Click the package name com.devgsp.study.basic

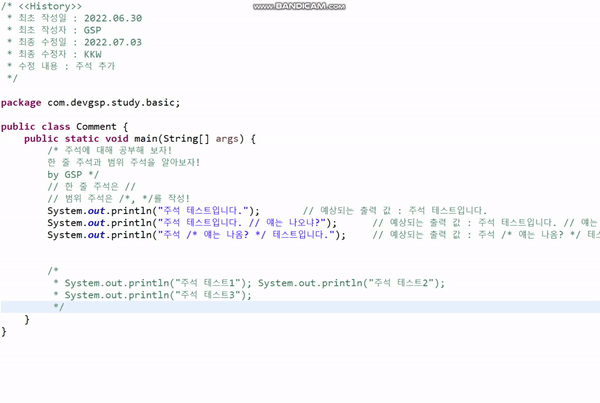[113, 103]
